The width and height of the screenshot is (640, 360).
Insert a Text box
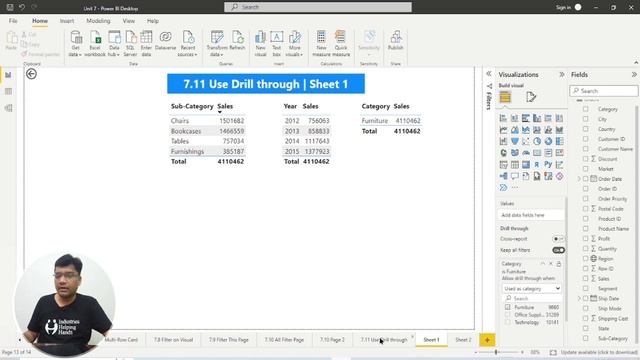[276, 43]
